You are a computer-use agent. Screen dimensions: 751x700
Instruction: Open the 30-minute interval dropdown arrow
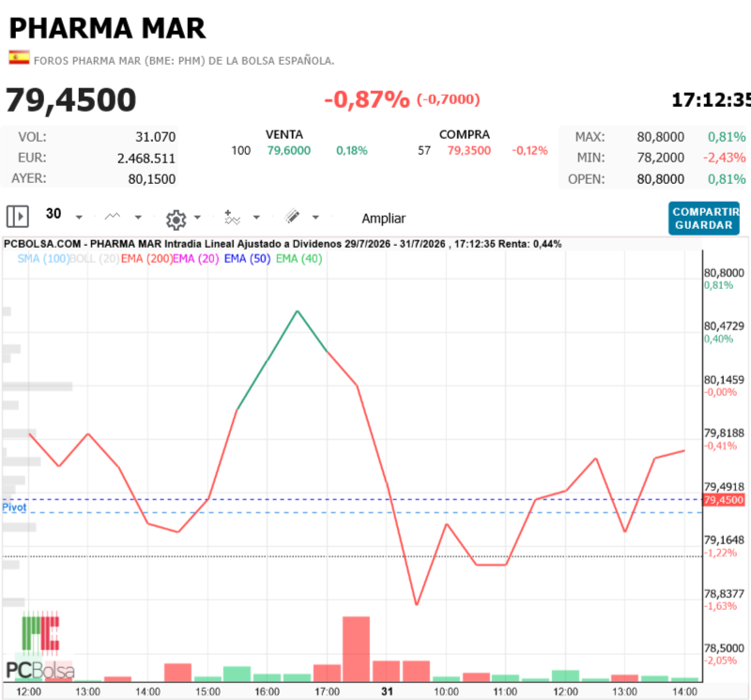click(x=79, y=218)
